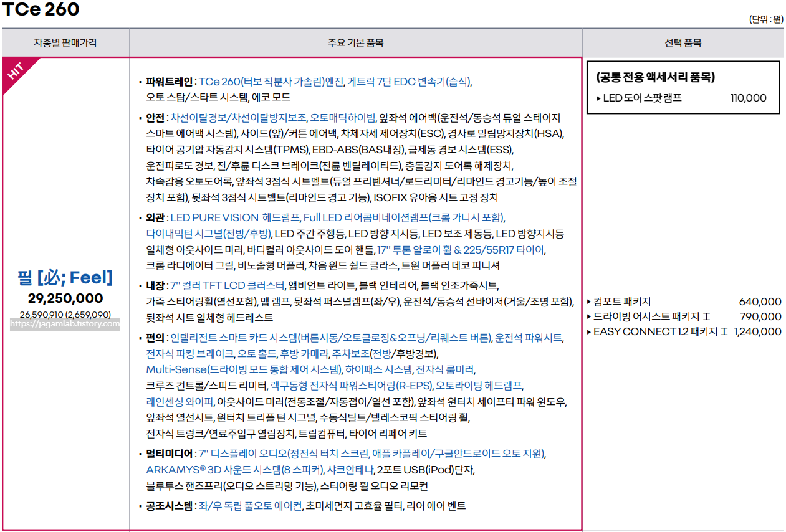This screenshot has height=532, width=786.
Task: Click '차선이탈경보/차선이탈방지보조' text
Action: click(x=238, y=118)
